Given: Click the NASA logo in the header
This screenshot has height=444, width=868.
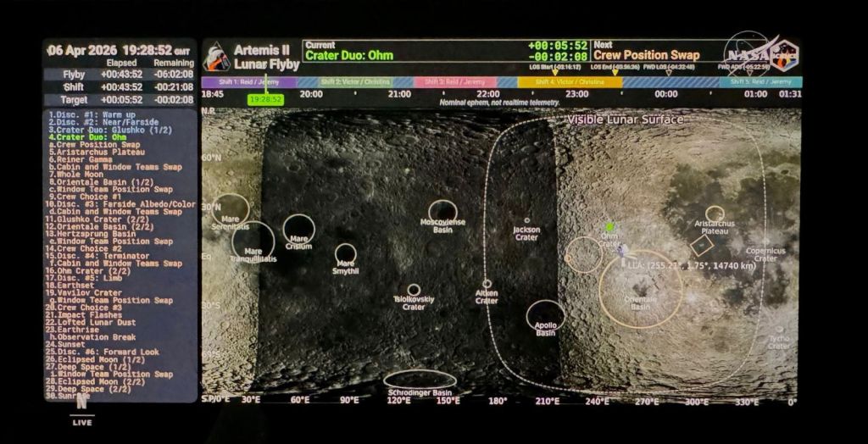Looking at the screenshot, I should [x=747, y=53].
